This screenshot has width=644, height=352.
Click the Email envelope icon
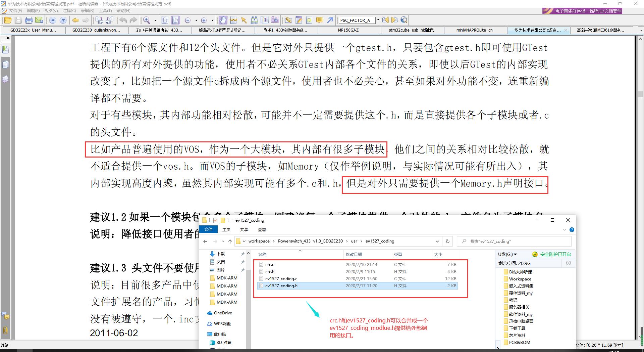point(39,20)
